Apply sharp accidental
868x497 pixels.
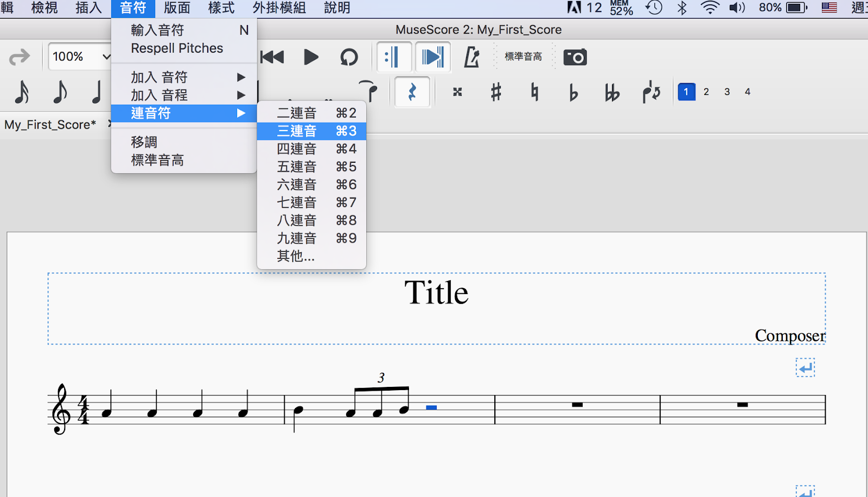click(x=496, y=92)
